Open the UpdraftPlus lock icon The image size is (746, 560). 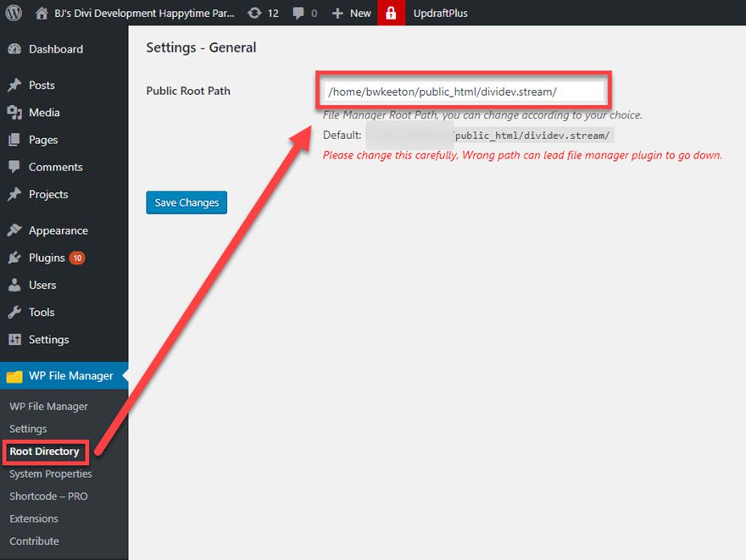pos(391,13)
